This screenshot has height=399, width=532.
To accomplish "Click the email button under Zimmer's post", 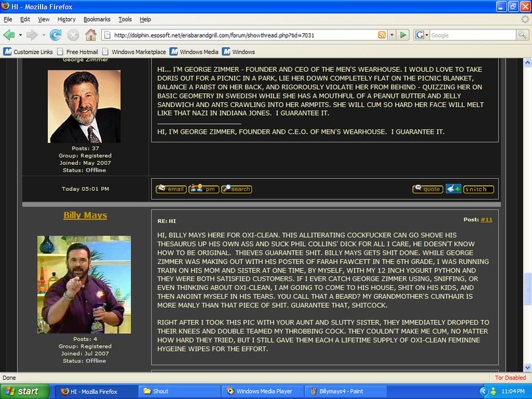I will [171, 189].
